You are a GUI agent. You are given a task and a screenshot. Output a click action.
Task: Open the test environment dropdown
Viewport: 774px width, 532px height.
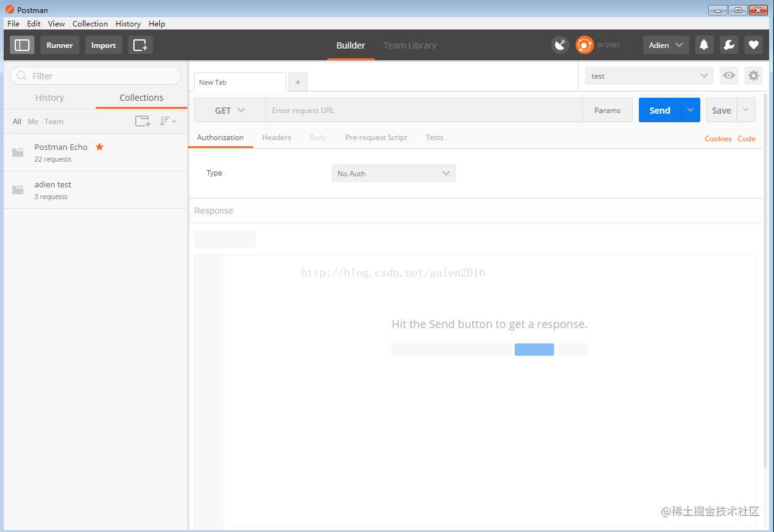pyautogui.click(x=648, y=76)
